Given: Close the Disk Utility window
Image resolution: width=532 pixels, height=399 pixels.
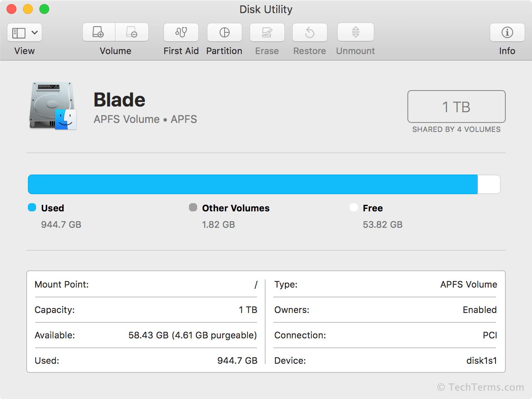Looking at the screenshot, I should 11,9.
